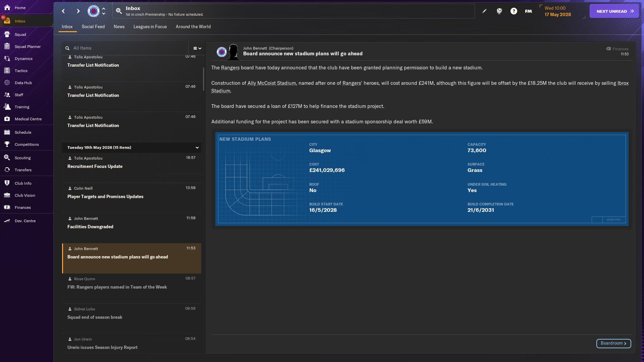Open the Schedule sidebar icon

click(x=7, y=132)
